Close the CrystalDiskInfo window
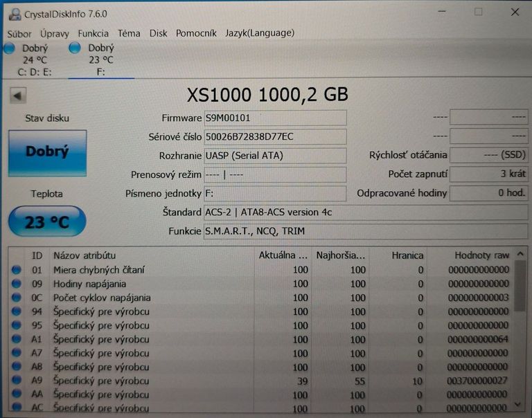 click(515, 12)
